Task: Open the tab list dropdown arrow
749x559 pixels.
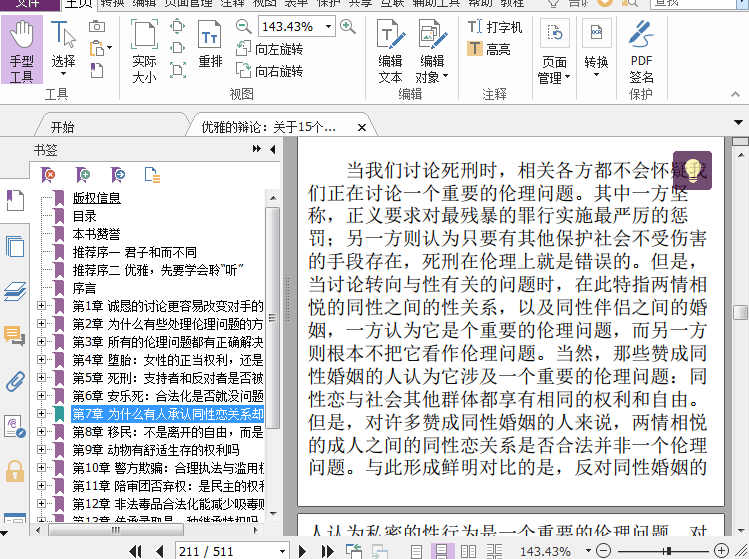Action: [738, 123]
